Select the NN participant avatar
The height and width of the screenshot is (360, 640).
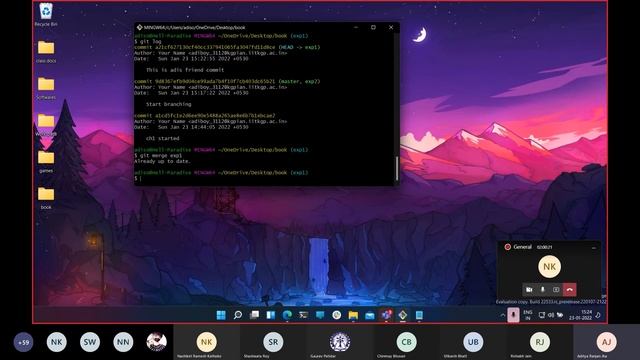pos(123,342)
